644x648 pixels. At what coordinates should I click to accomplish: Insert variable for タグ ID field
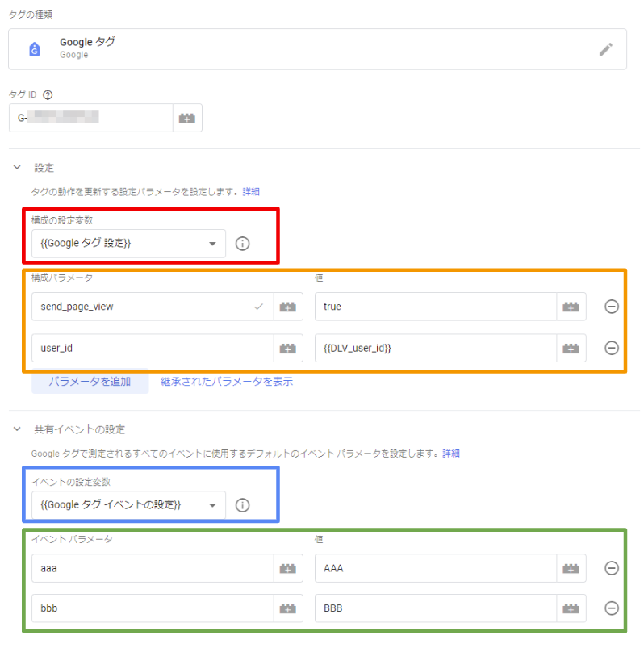pos(187,118)
